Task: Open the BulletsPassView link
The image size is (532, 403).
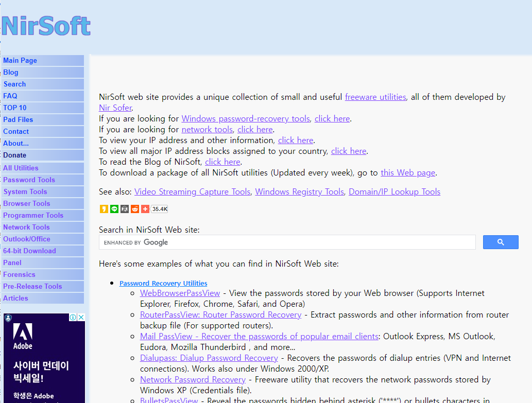Action: click(x=169, y=400)
